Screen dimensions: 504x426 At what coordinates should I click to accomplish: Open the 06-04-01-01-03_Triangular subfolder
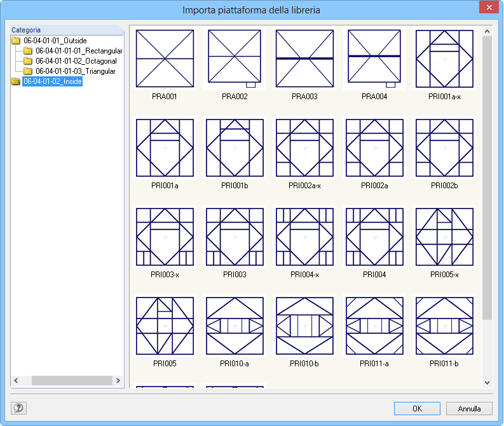(x=75, y=71)
